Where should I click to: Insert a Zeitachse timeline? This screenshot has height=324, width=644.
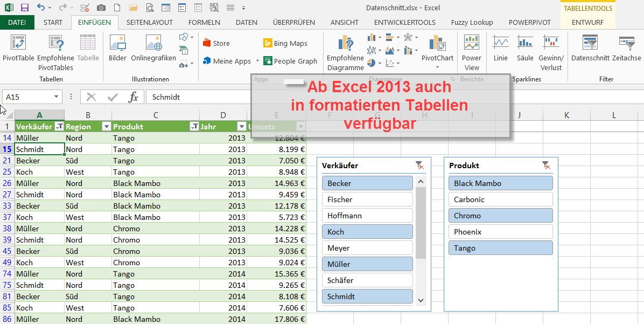(626, 49)
